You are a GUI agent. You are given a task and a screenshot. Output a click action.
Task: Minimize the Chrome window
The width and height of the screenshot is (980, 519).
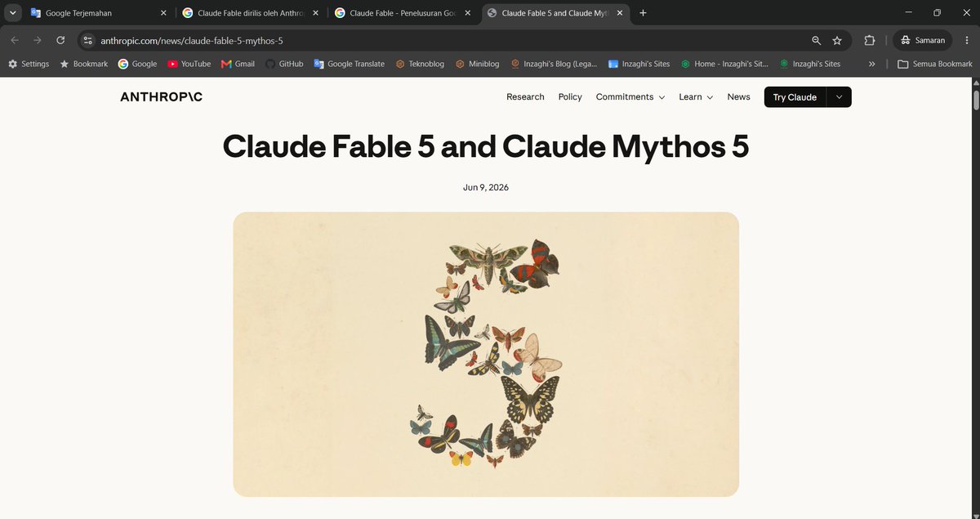tap(906, 13)
